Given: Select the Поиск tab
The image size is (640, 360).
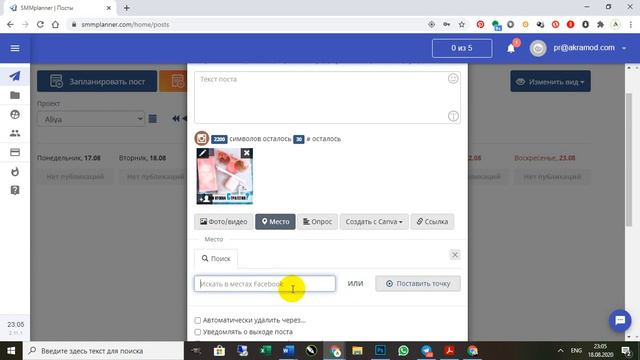Looking at the screenshot, I should point(216,258).
